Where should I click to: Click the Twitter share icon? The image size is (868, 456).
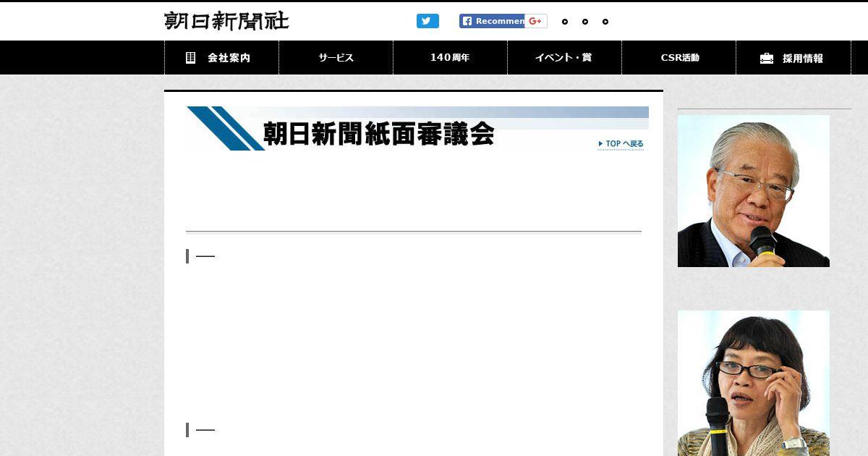coord(427,21)
